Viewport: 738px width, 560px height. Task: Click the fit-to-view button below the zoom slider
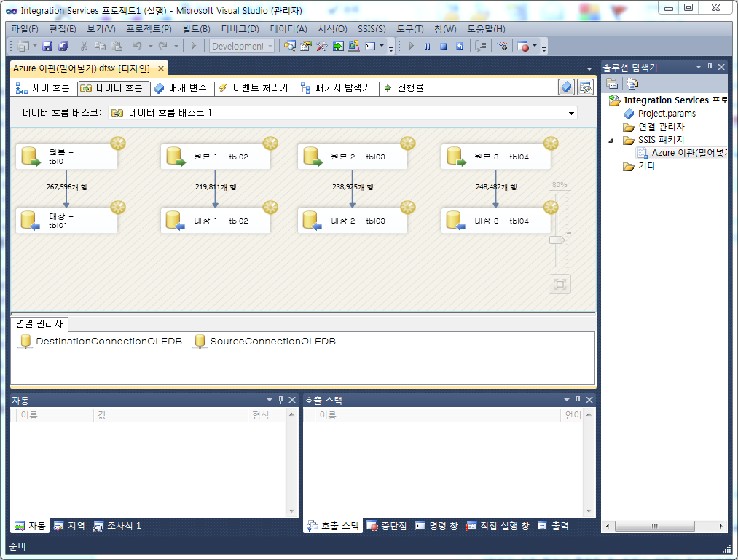tap(560, 284)
